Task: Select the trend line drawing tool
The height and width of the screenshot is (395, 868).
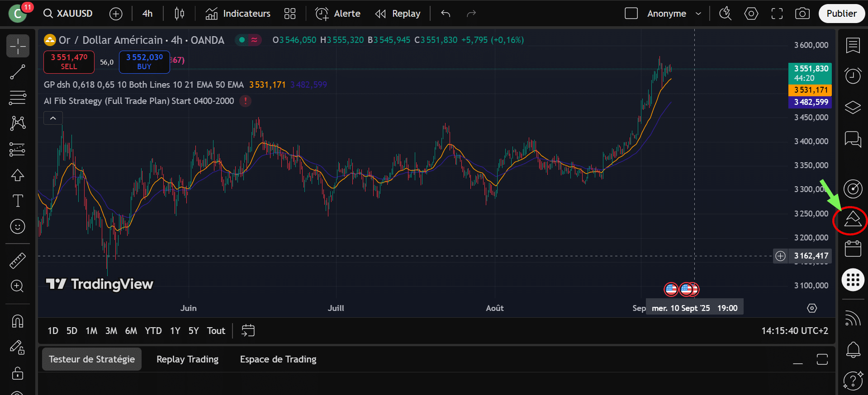Action: click(x=18, y=72)
